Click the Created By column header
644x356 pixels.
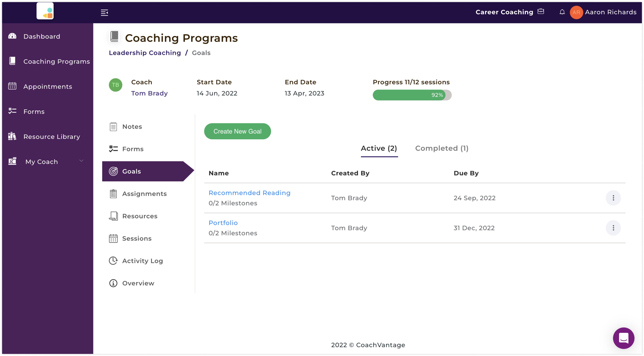pos(350,173)
